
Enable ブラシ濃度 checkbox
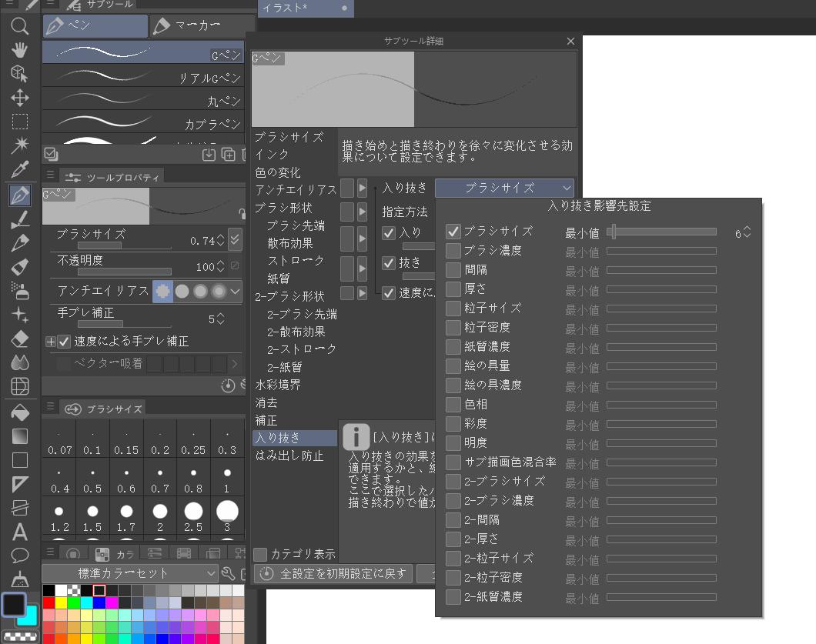[x=453, y=250]
